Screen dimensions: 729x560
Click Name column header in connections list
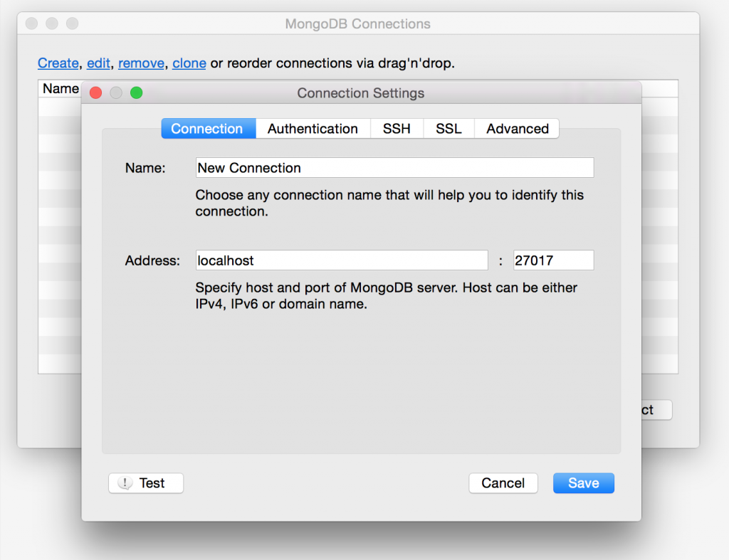tap(61, 89)
